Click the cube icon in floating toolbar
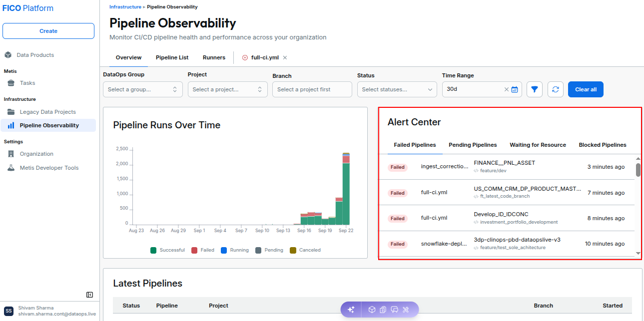 click(x=372, y=310)
